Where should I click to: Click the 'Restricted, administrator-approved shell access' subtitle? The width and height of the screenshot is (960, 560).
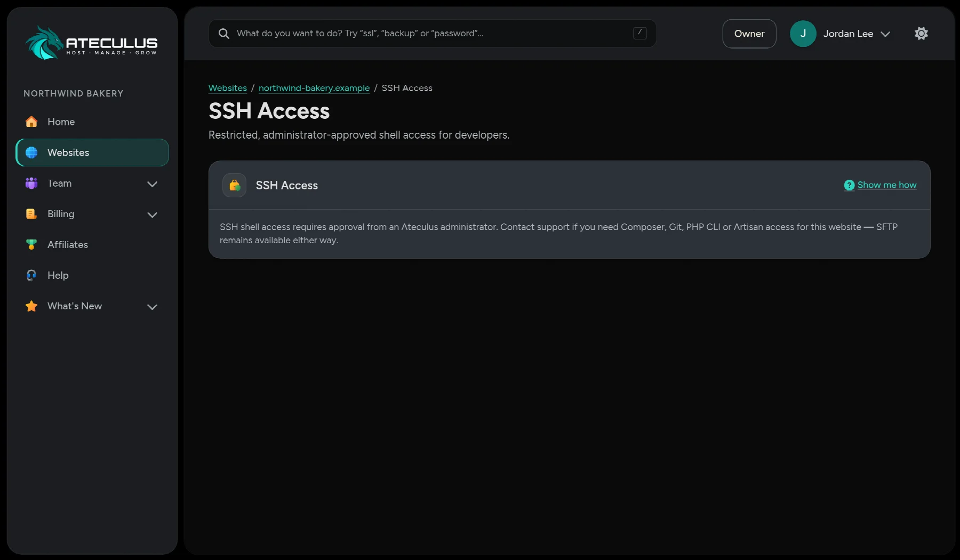coord(359,135)
